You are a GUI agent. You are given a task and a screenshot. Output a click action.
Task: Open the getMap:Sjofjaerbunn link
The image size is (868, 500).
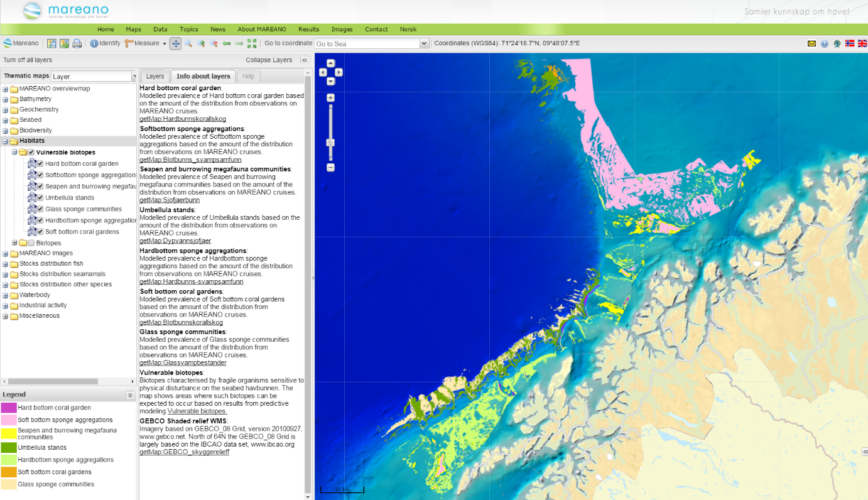[170, 200]
